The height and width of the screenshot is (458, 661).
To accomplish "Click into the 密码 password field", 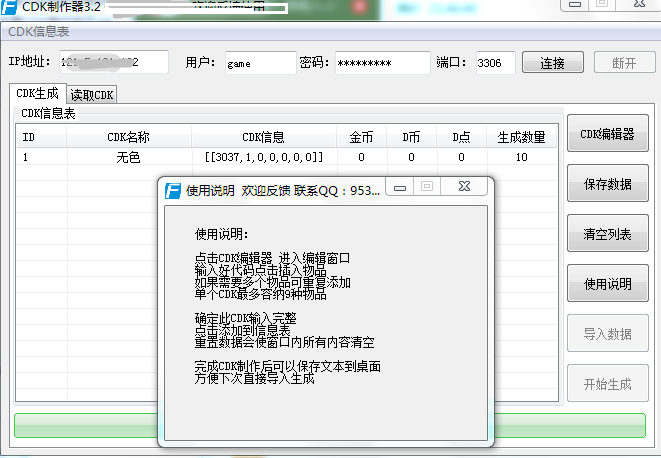I will 382,63.
